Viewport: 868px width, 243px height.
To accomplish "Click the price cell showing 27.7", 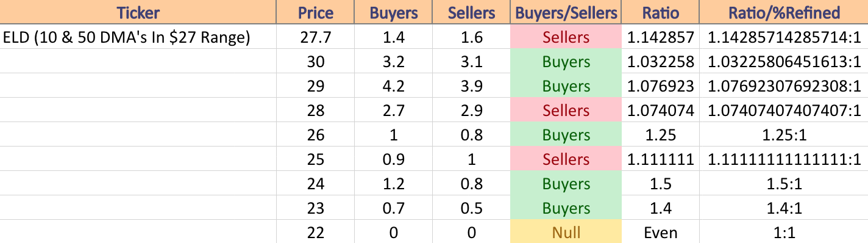I will [x=316, y=37].
